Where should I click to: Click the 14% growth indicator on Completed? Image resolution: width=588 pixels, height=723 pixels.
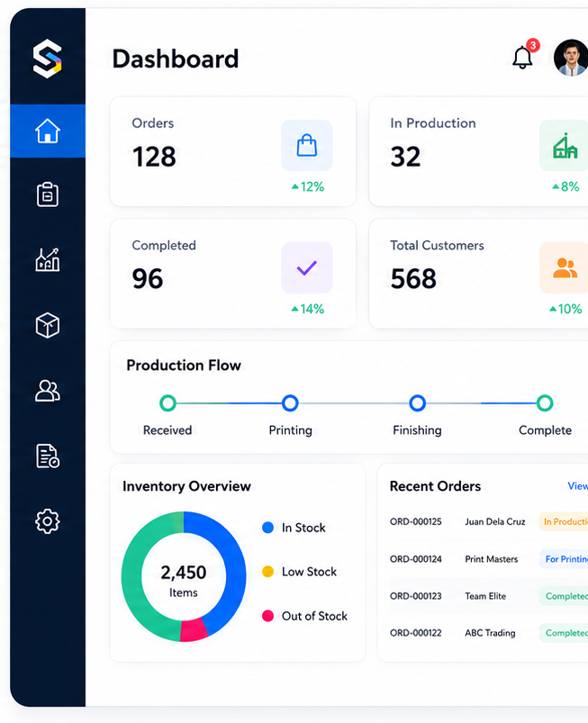(308, 309)
